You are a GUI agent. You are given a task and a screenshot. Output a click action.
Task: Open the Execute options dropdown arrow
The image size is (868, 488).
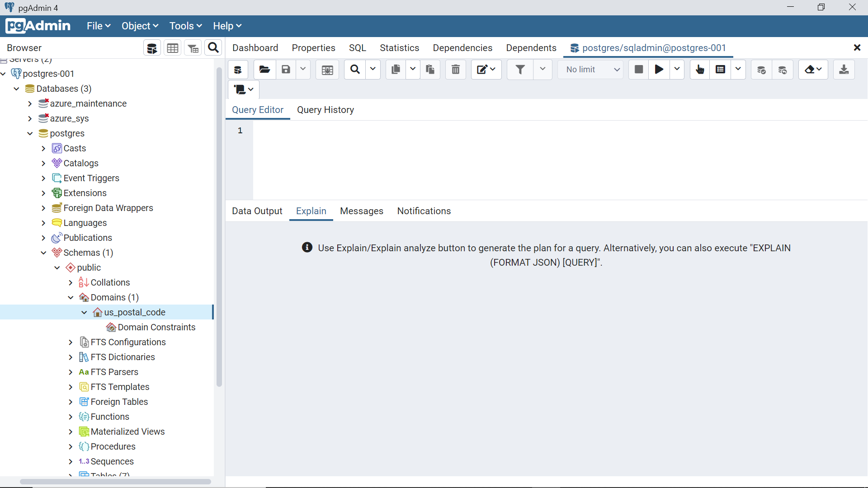[x=677, y=70]
